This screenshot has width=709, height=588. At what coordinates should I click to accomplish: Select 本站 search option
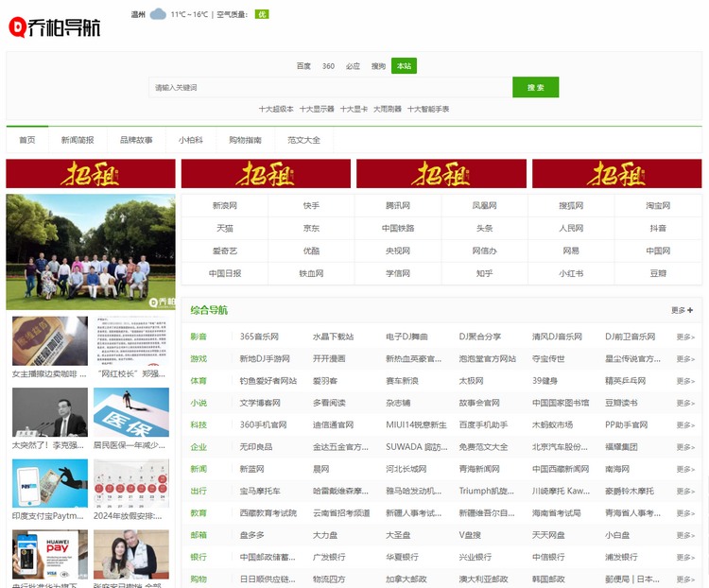pos(404,66)
